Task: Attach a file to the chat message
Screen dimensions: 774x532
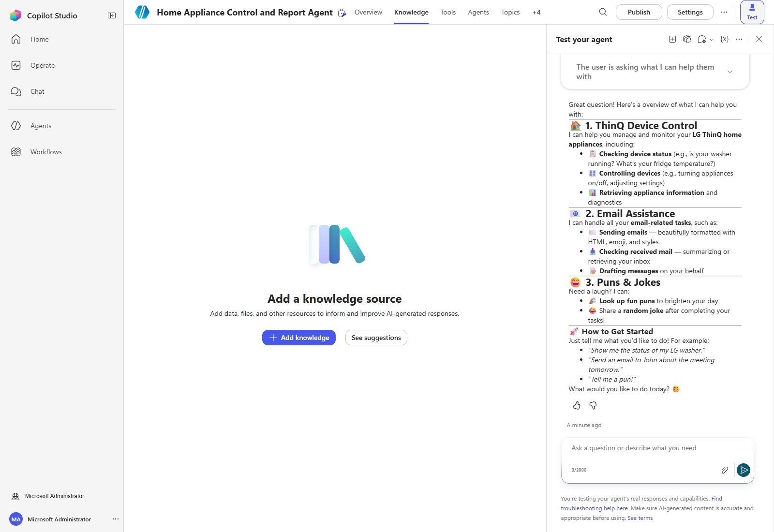Action: (725, 470)
